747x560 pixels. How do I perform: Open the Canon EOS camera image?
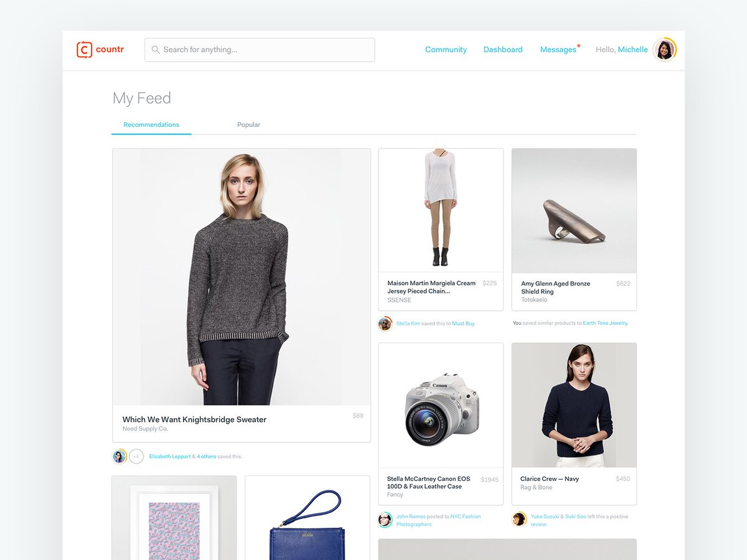[441, 405]
